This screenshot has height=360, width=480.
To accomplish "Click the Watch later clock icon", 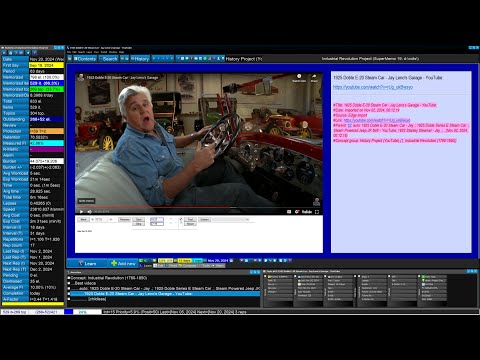I will (x=299, y=77).
